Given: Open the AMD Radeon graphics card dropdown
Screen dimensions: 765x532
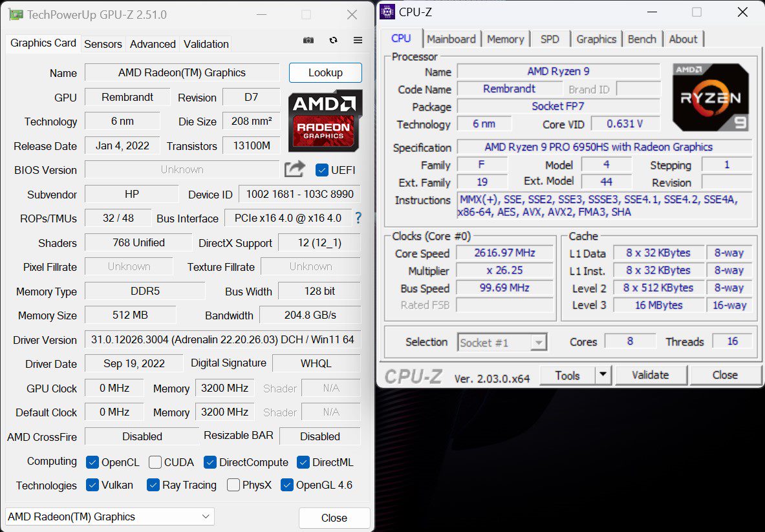Looking at the screenshot, I should 110,516.
